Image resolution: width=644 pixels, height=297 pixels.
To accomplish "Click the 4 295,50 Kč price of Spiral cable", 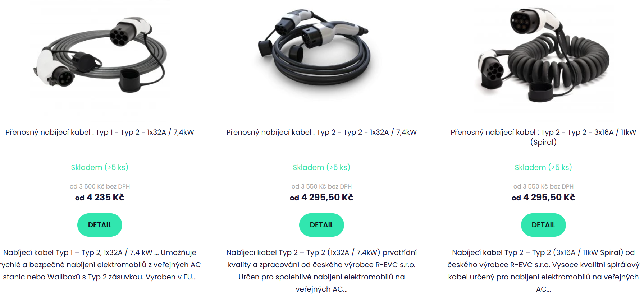I will (543, 198).
